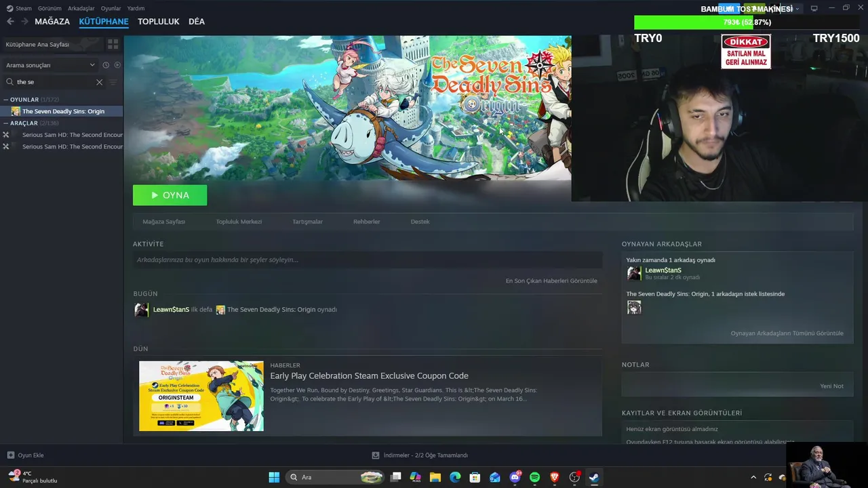Click game name in today's activity entry
The width and height of the screenshot is (868, 488).
click(271, 310)
